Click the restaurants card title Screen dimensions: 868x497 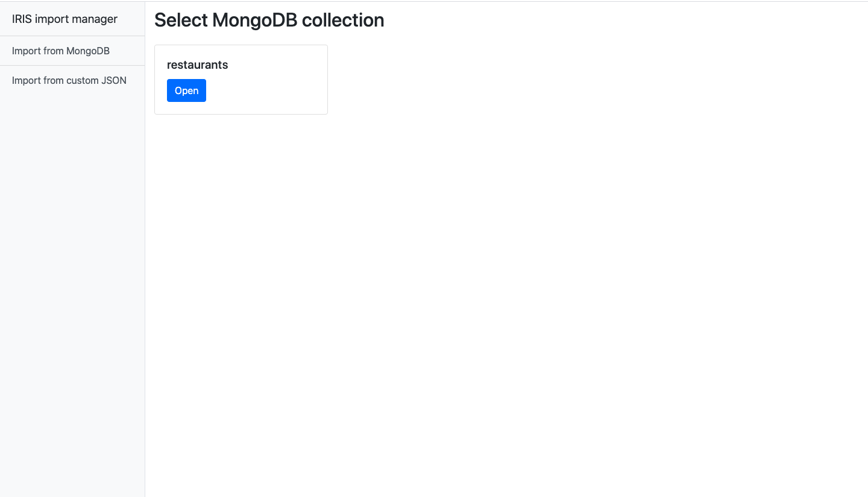coord(197,65)
